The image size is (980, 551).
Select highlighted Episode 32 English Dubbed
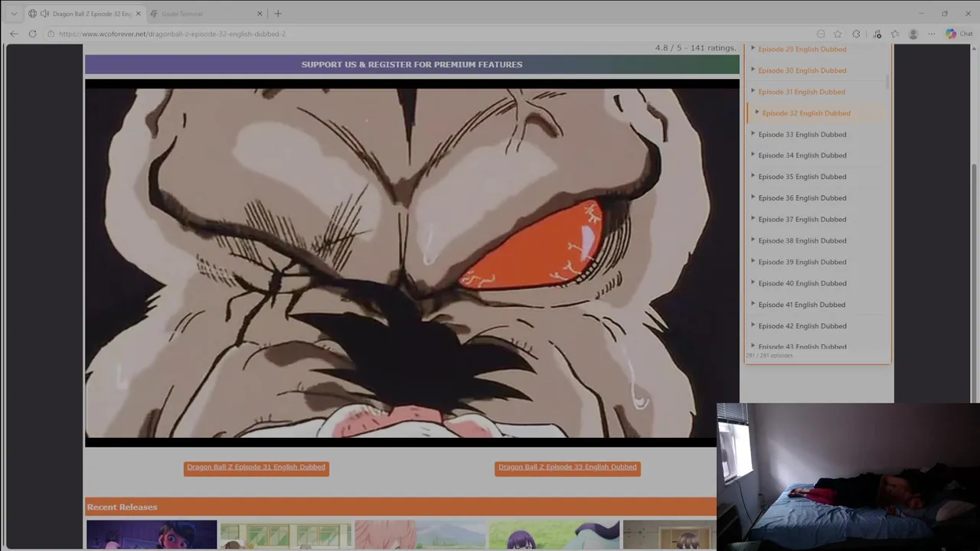(x=805, y=113)
